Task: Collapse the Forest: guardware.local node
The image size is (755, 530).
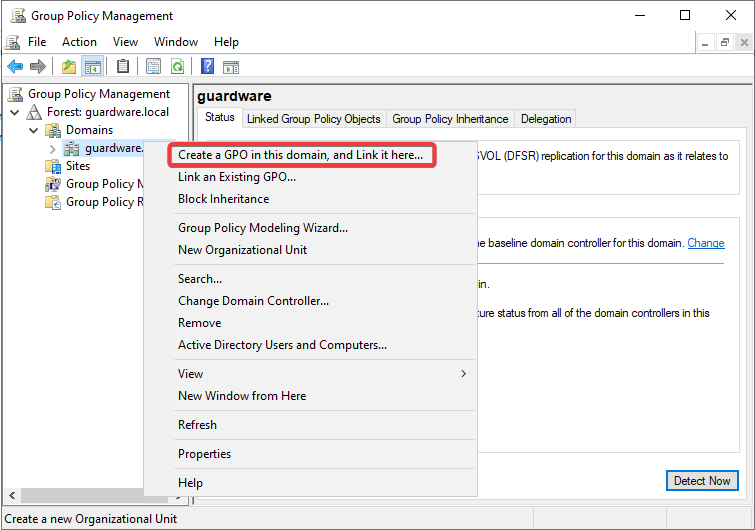Action: tap(15, 112)
